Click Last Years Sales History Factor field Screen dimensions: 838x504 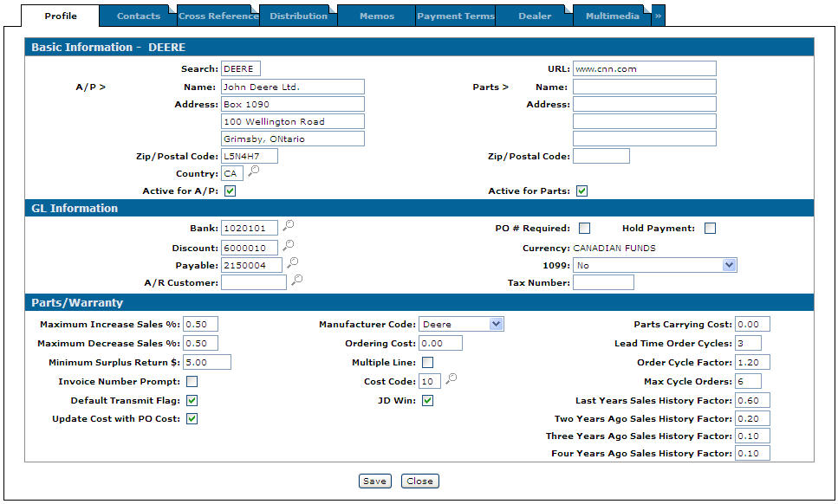click(752, 400)
